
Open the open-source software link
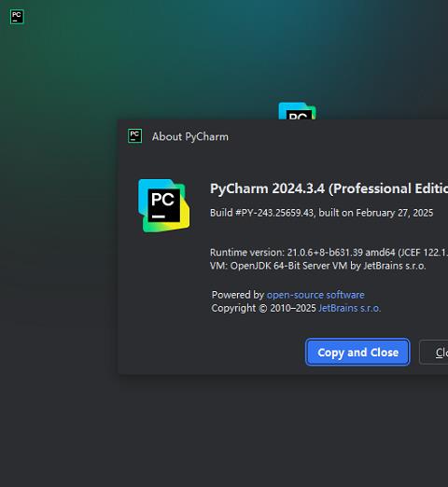coord(315,295)
